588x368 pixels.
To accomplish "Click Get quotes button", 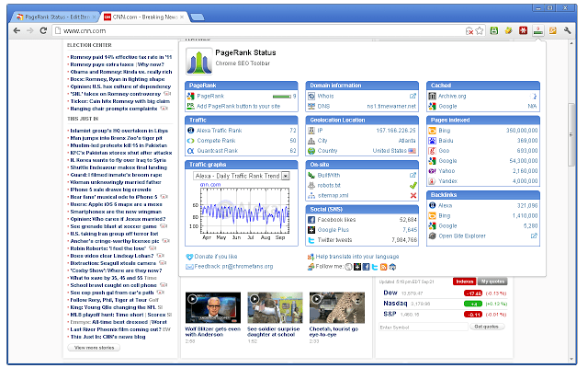I will [486, 327].
